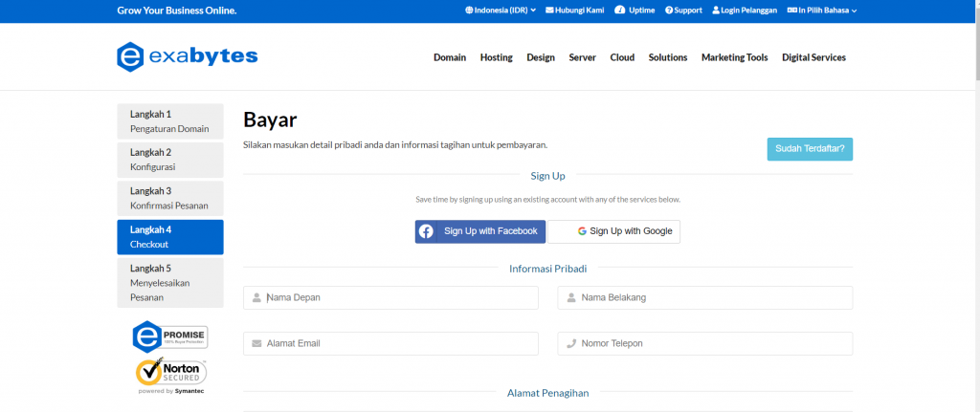Click the envelope icon in Alamat Email field
Image resolution: width=980 pixels, height=412 pixels.
[256, 343]
